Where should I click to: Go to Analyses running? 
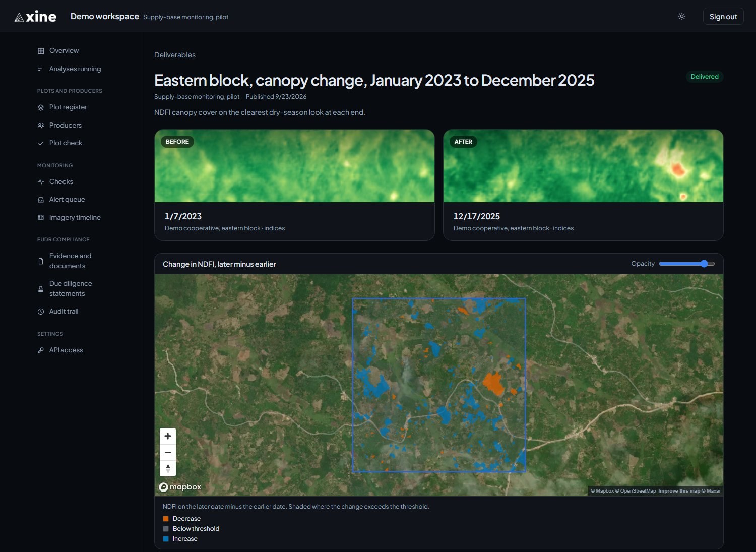pyautogui.click(x=75, y=69)
